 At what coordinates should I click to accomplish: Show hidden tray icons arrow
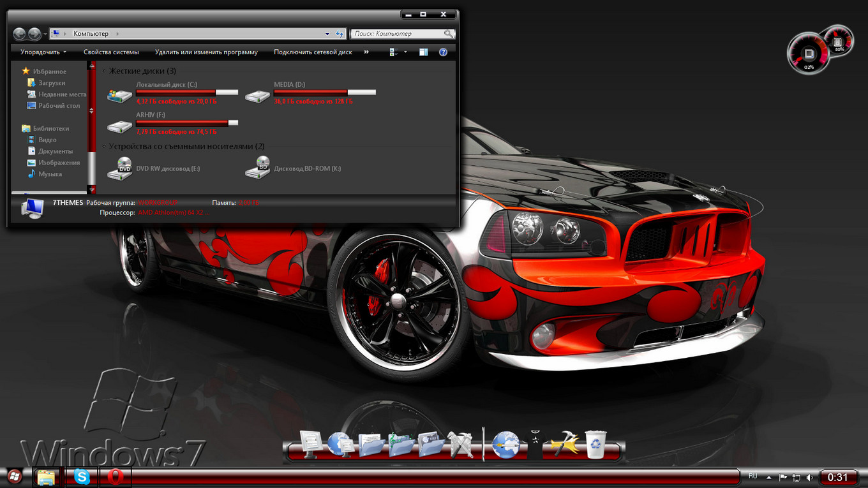(769, 477)
